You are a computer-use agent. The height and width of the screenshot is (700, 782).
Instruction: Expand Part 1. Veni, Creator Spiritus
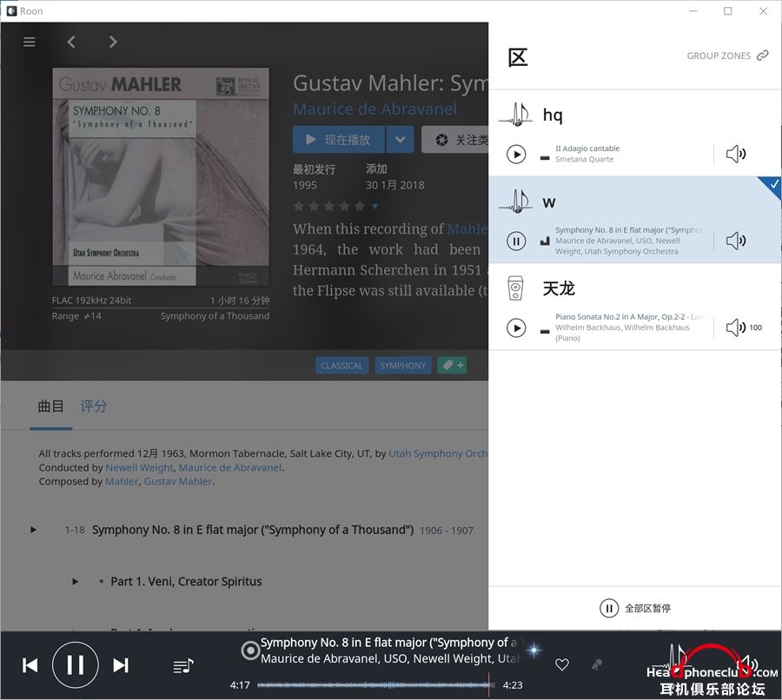point(75,581)
